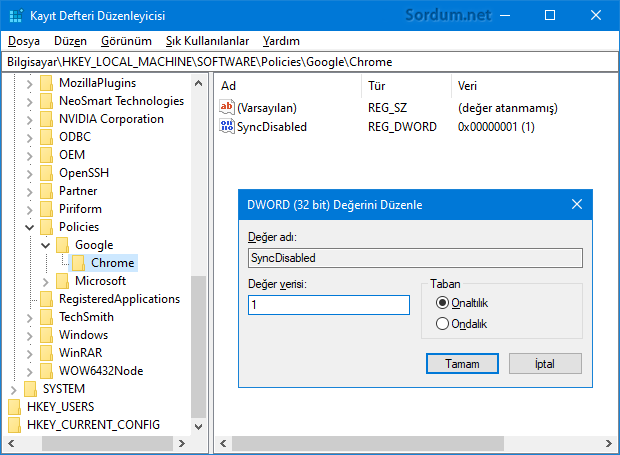Select the WinRAR tree item label
620x455 pixels.
click(81, 353)
